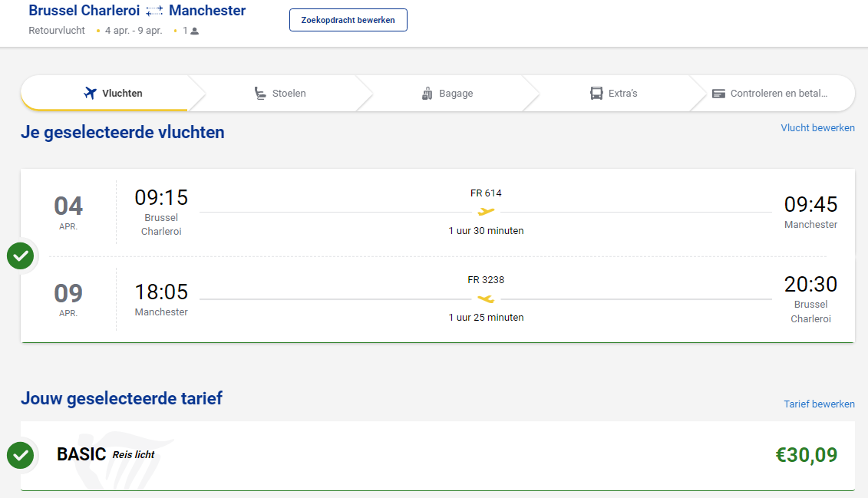Click the airplane icon on Vluchten tab
The image size is (868, 498).
click(x=91, y=94)
